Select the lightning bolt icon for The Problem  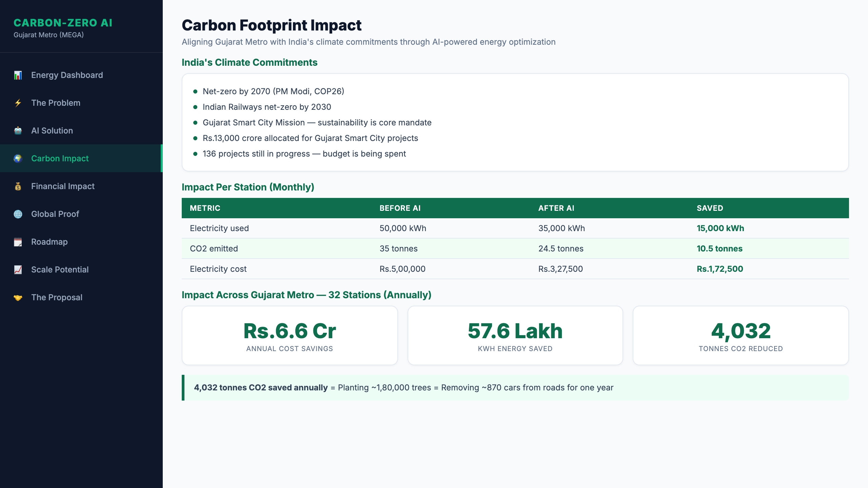(x=19, y=103)
